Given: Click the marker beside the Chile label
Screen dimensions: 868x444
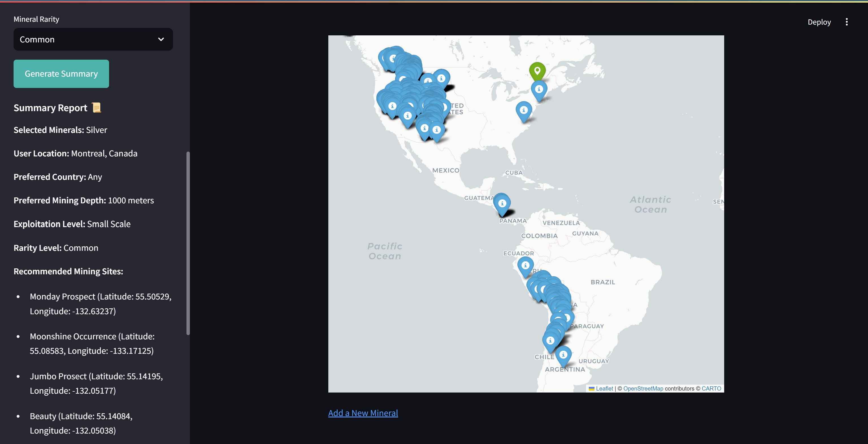Looking at the screenshot, I should pos(550,340).
